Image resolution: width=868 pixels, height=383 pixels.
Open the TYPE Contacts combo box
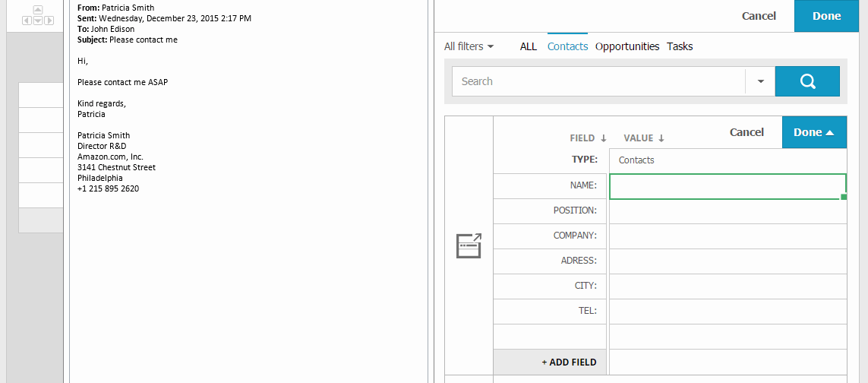tap(728, 161)
